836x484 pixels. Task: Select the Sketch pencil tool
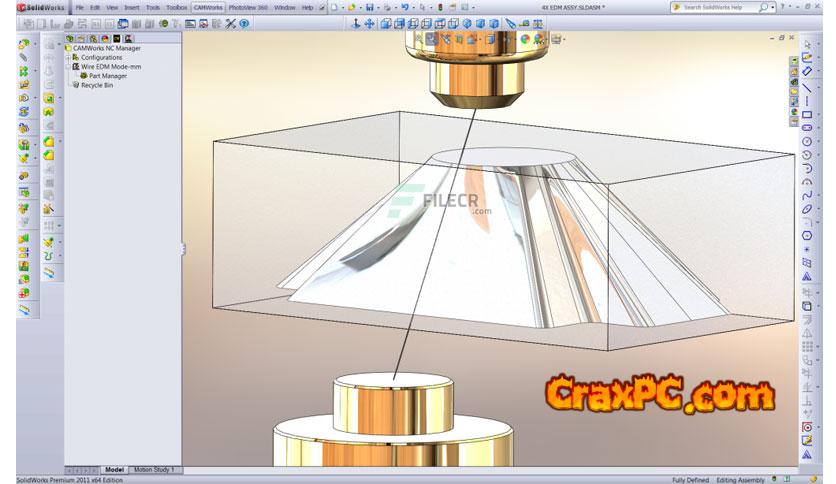pyautogui.click(x=807, y=58)
